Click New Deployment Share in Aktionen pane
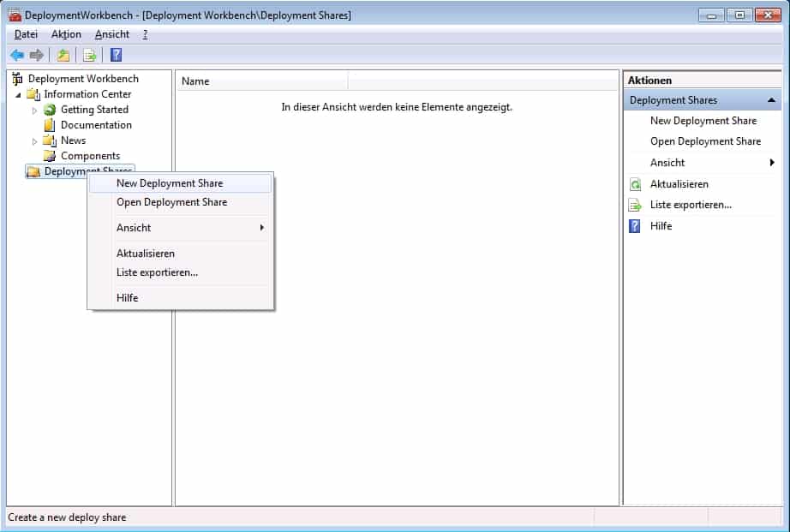 coord(703,121)
